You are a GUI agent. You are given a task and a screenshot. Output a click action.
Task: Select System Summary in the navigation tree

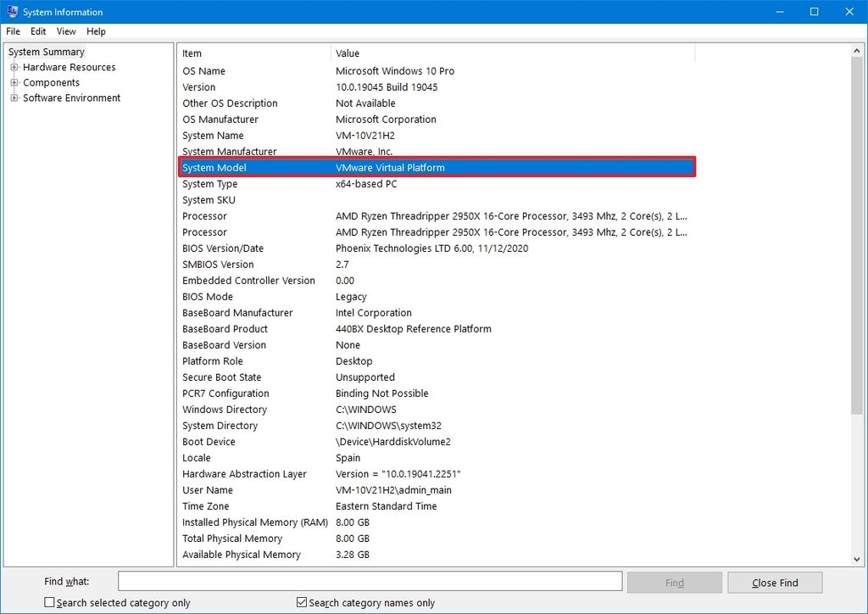click(x=46, y=52)
